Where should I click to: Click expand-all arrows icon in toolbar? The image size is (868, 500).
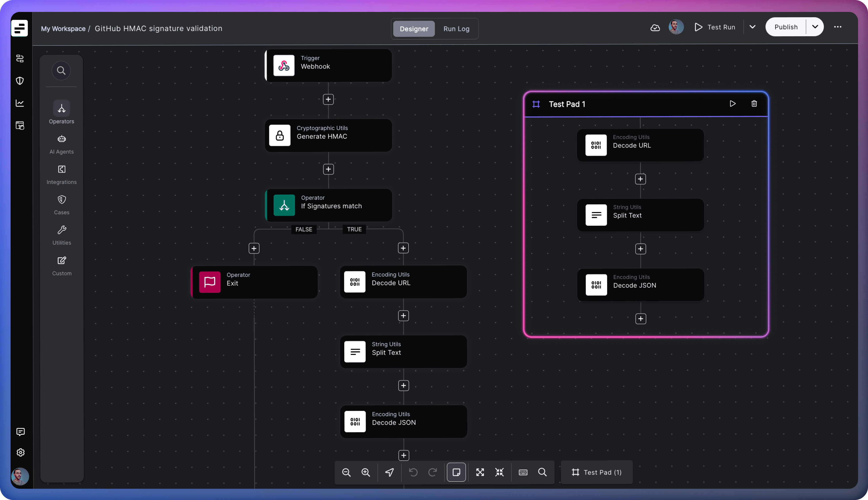[480, 472]
